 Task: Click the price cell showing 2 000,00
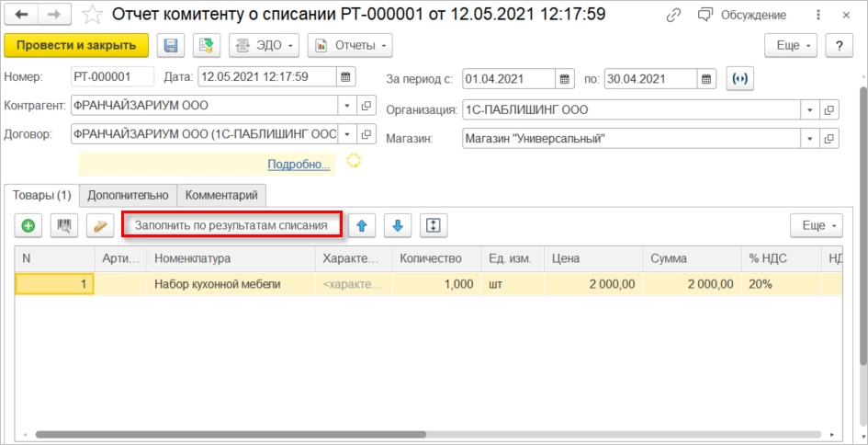point(593,284)
